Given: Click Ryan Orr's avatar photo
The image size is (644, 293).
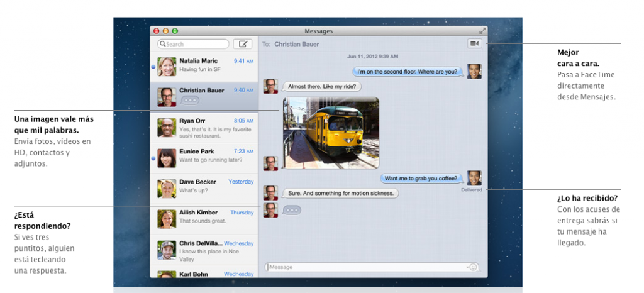Looking at the screenshot, I should click(x=167, y=128).
